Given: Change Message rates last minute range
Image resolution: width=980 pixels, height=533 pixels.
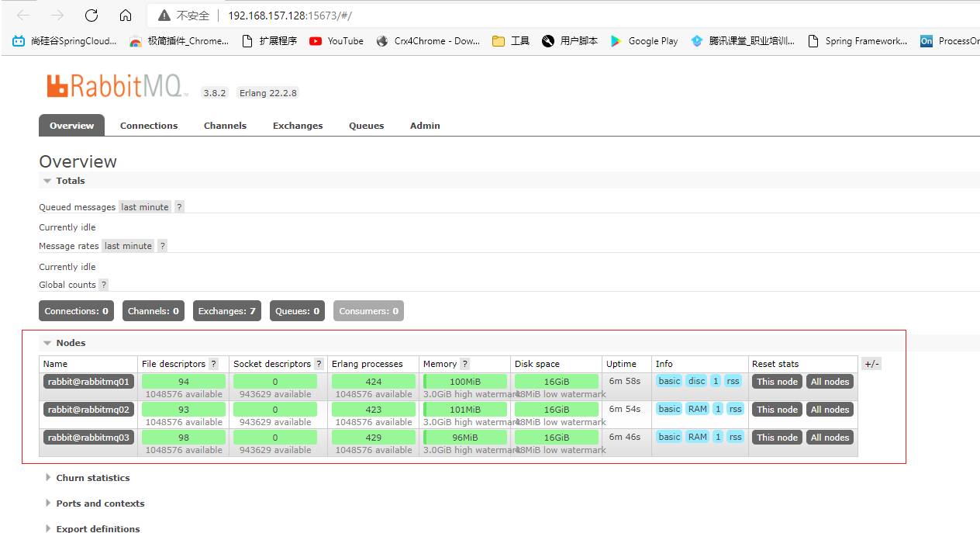Looking at the screenshot, I should pos(128,246).
